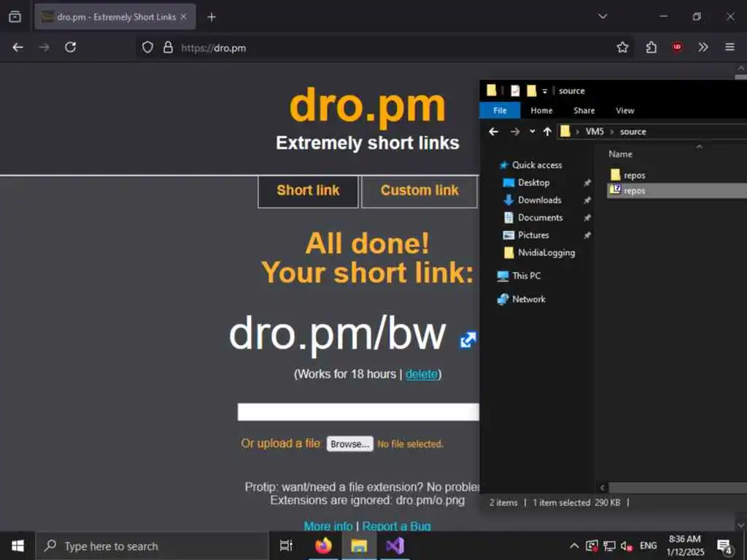Focus the URL input field

point(358,412)
